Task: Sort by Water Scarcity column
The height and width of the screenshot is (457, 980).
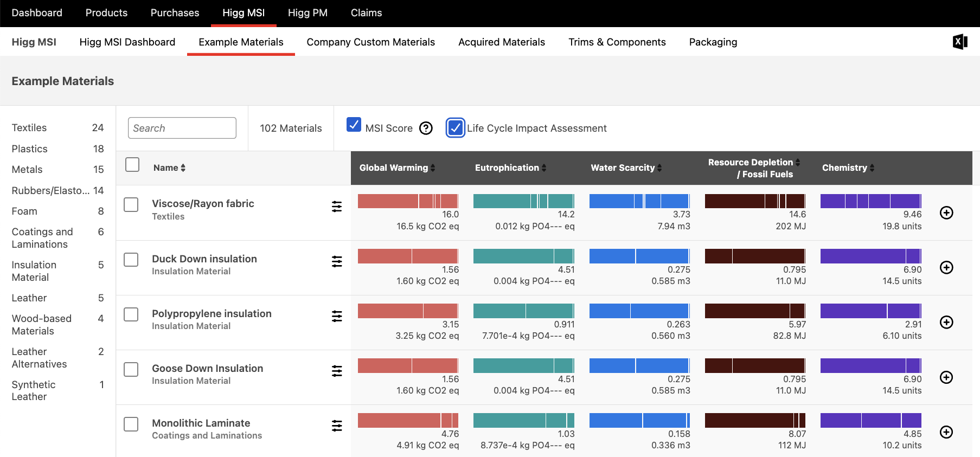Action: pyautogui.click(x=626, y=168)
